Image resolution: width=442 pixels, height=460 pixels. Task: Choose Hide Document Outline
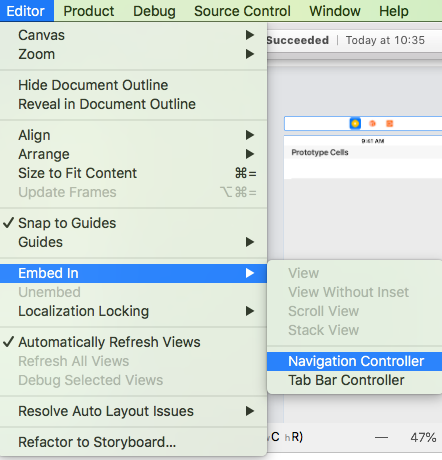133,85
